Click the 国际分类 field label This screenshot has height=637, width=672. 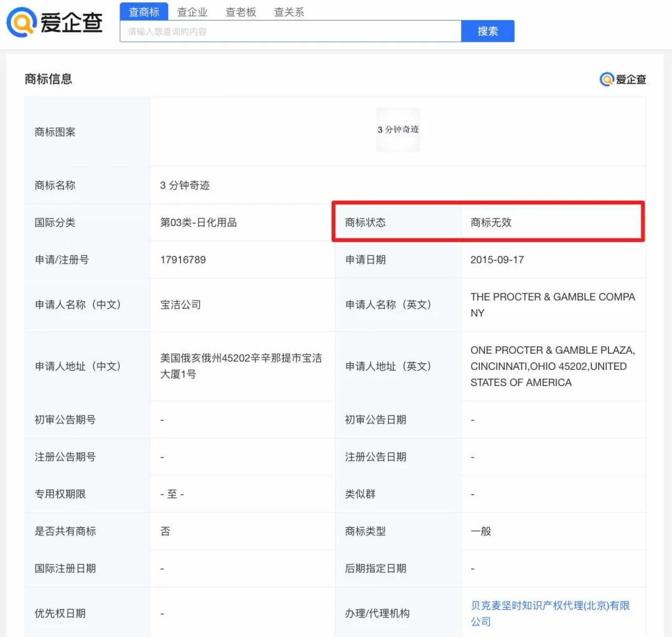click(x=55, y=223)
